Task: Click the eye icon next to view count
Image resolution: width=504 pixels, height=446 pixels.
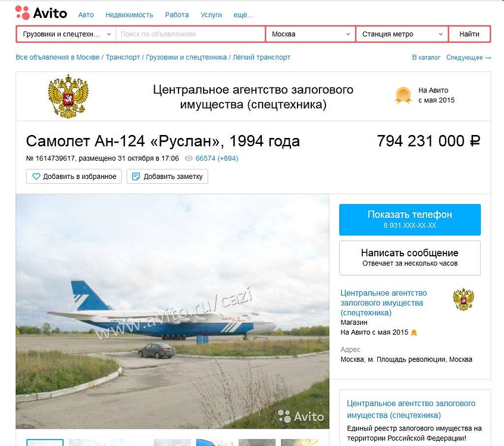Action: tap(189, 158)
